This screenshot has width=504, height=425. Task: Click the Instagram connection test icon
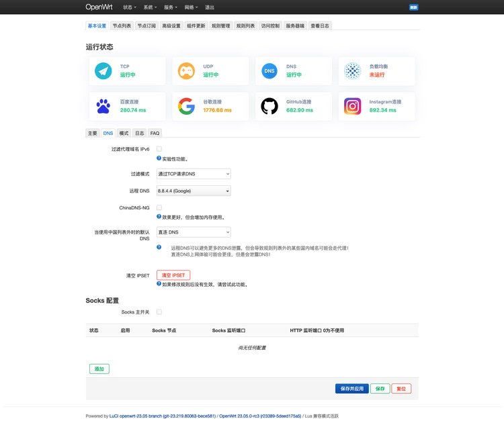click(353, 106)
